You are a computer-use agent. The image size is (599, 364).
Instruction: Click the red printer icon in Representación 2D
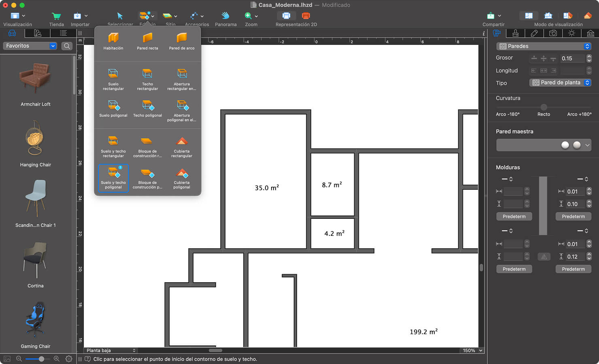[306, 16]
